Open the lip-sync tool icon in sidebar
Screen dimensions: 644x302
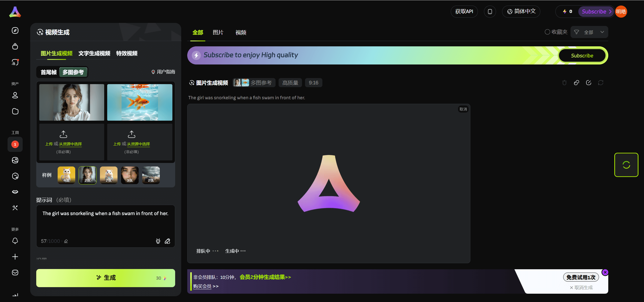click(15, 191)
